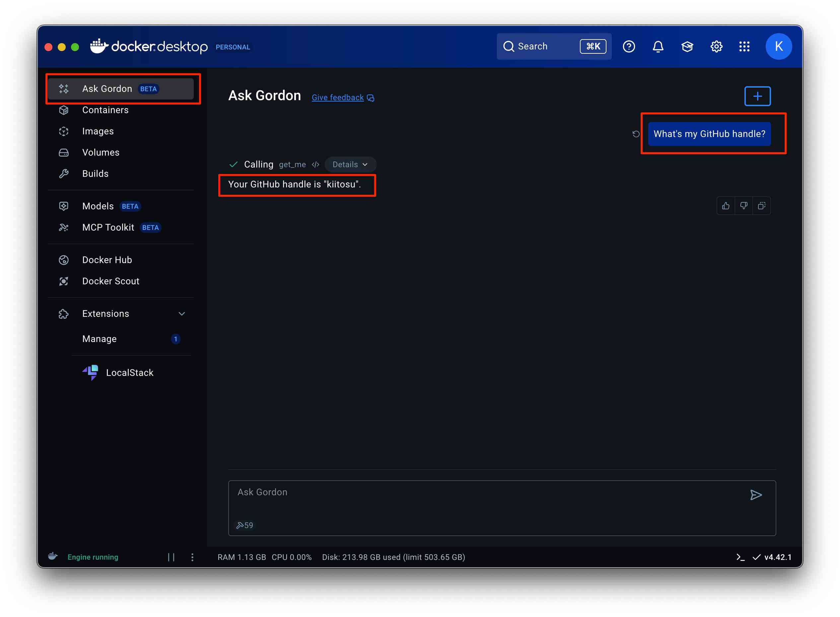Image resolution: width=840 pixels, height=617 pixels.
Task: Expand the Details dropdown for get_me
Action: pos(350,164)
